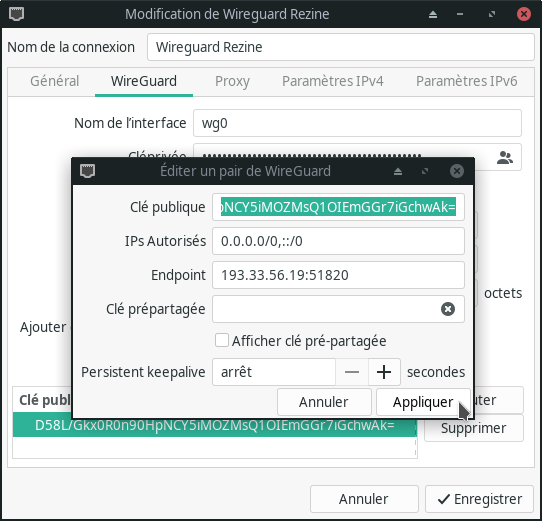Minimize the Modification de Wireguard Rezine window
This screenshot has width=542, height=521.
click(460, 14)
